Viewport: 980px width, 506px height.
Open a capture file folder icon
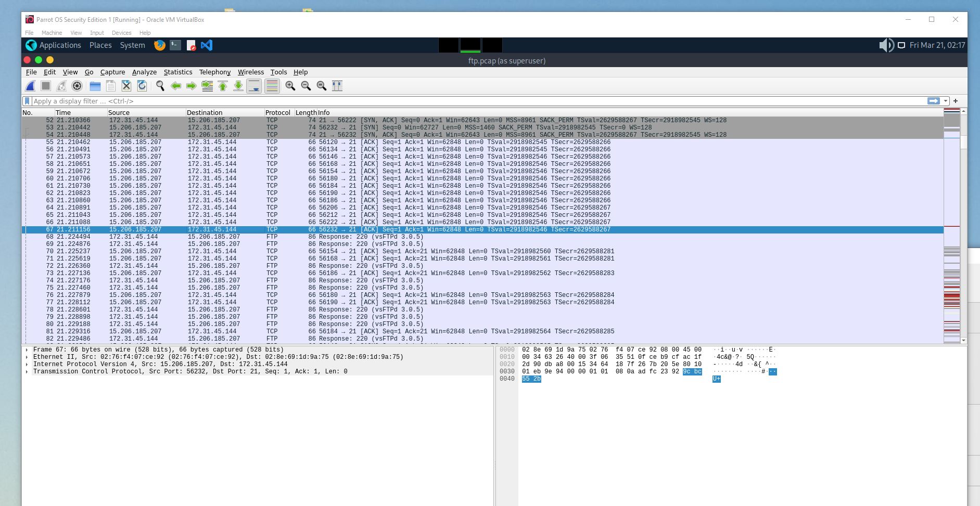coord(95,86)
